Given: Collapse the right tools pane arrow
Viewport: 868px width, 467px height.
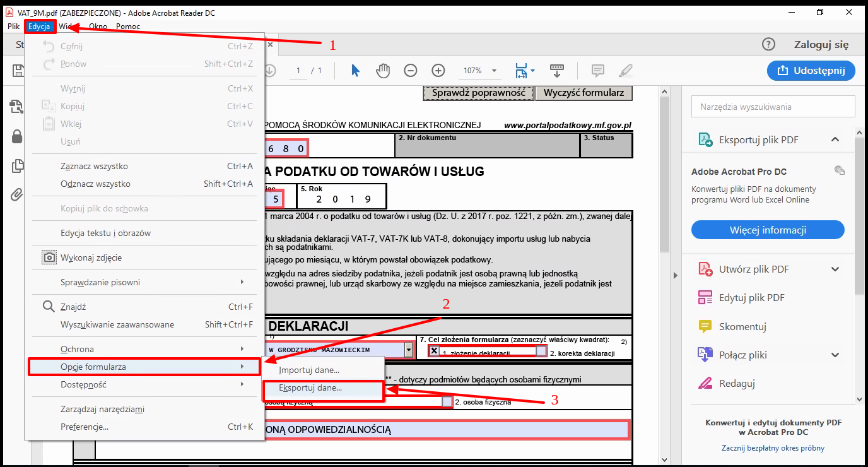Looking at the screenshot, I should pos(675,275).
